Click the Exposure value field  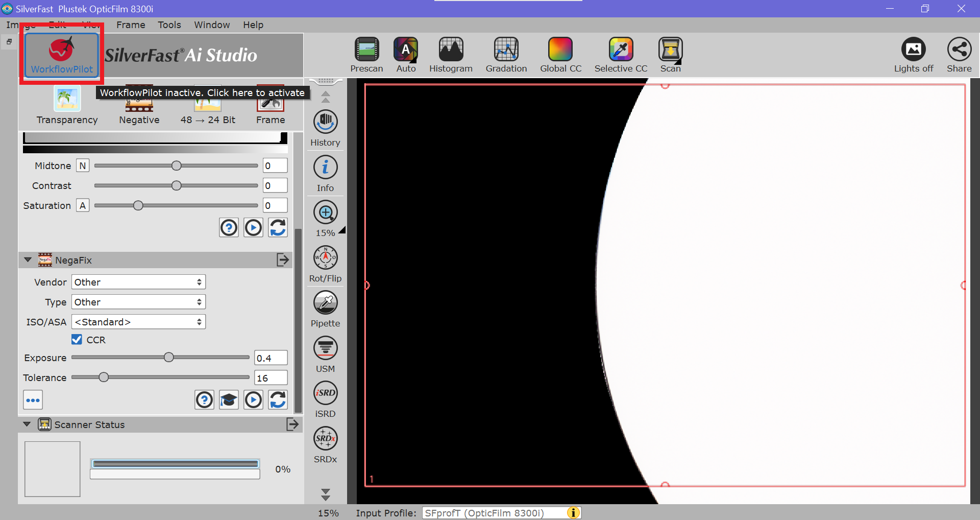271,358
